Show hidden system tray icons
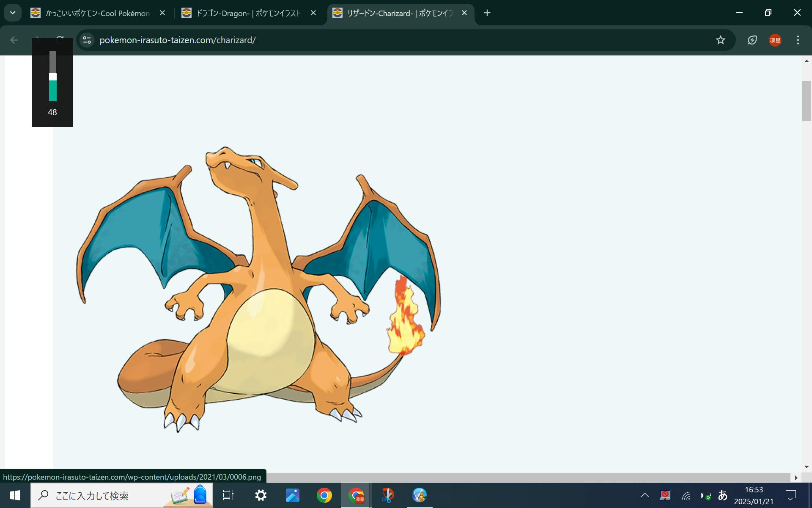 (x=645, y=495)
